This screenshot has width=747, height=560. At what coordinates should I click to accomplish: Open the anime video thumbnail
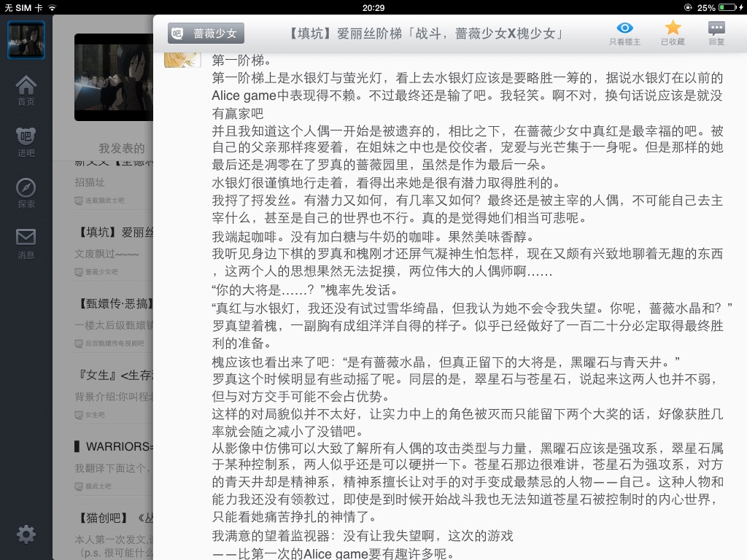pyautogui.click(x=114, y=77)
